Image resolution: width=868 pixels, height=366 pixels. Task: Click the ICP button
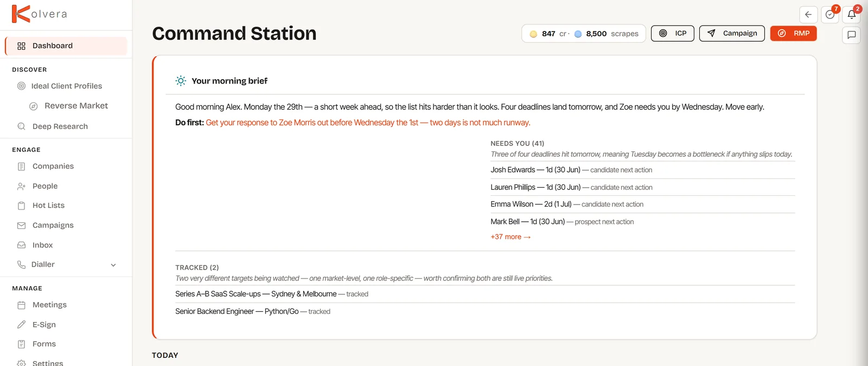point(673,34)
